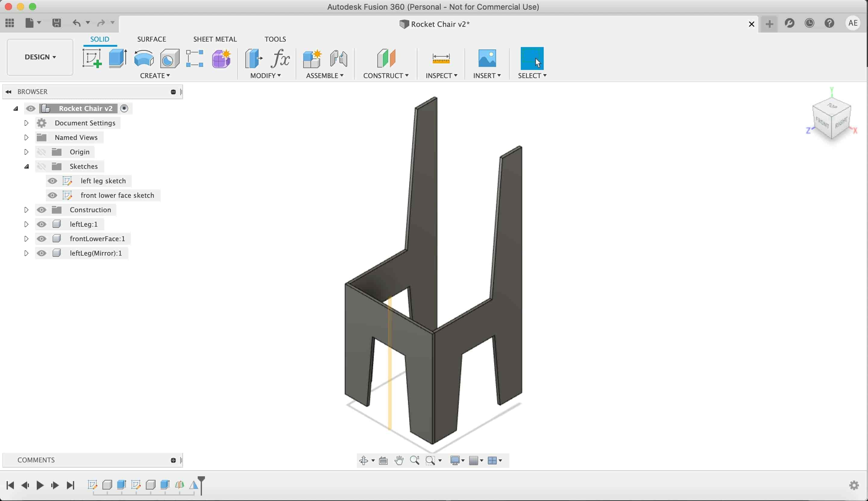868x501 pixels.
Task: Show the Origin folder
Action: 42,152
